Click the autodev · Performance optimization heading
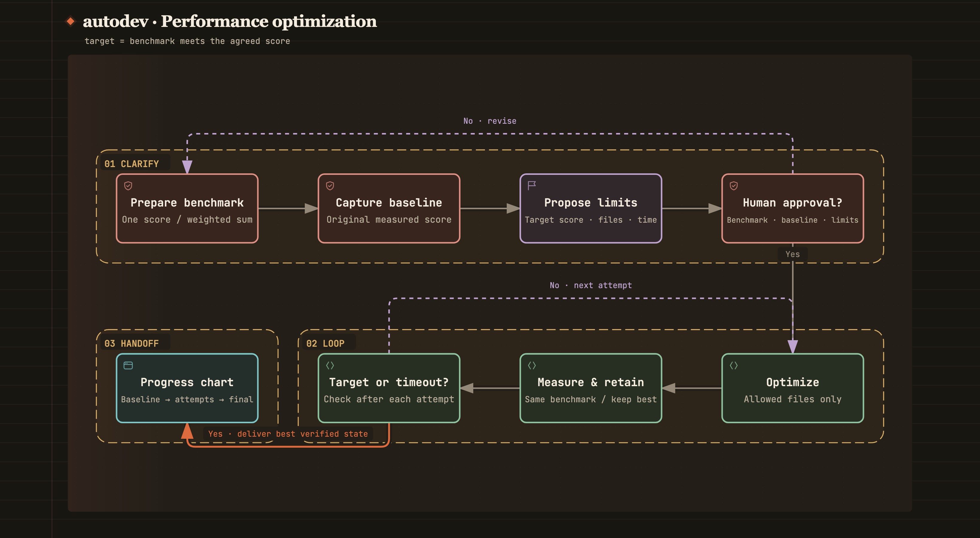The height and width of the screenshot is (538, 980). 230,21
